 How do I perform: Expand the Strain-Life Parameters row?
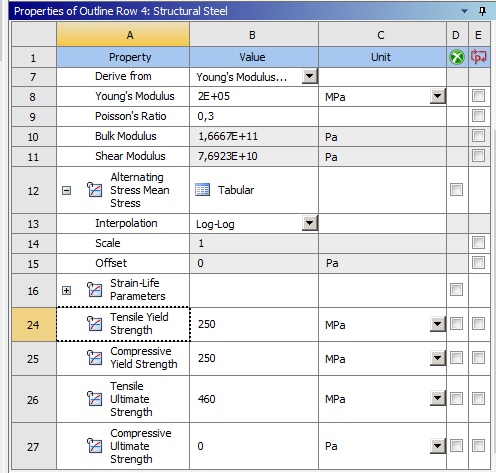click(66, 290)
